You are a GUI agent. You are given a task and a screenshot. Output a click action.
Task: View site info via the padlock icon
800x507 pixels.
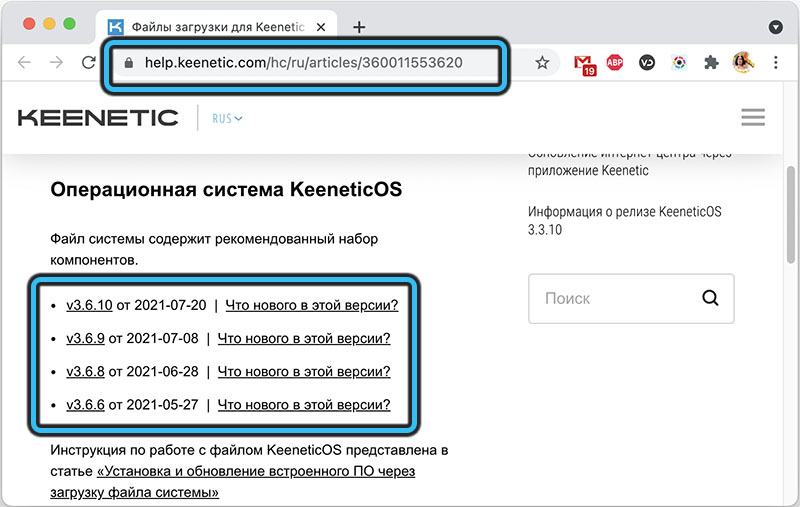tap(129, 63)
